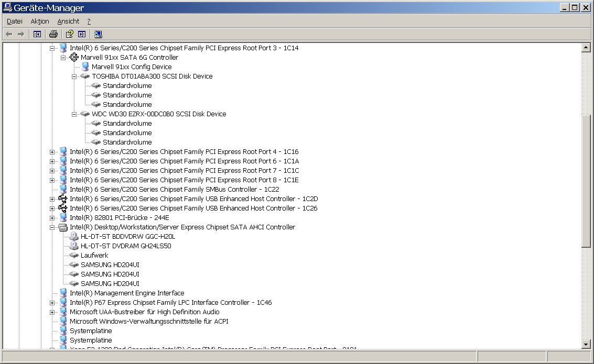Collapse the Marvell 91xx SATA 6G Controller node
Image resolution: width=594 pixels, height=364 pixels.
click(x=63, y=58)
